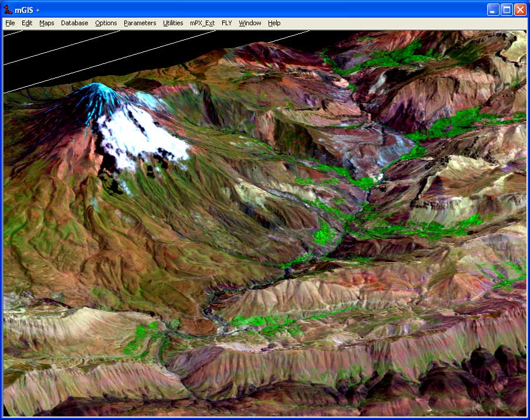Open the Edit menu
Viewport: 530px width, 420px height.
click(27, 23)
